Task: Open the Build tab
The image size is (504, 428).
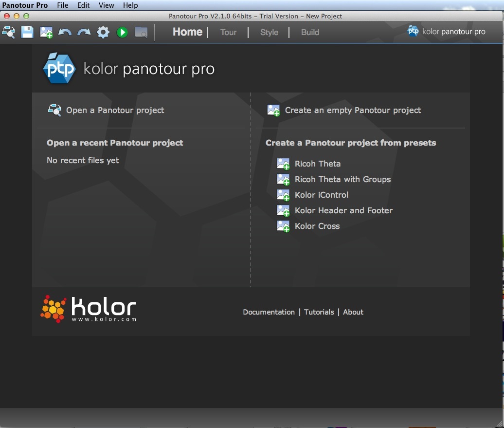Action: [x=310, y=33]
